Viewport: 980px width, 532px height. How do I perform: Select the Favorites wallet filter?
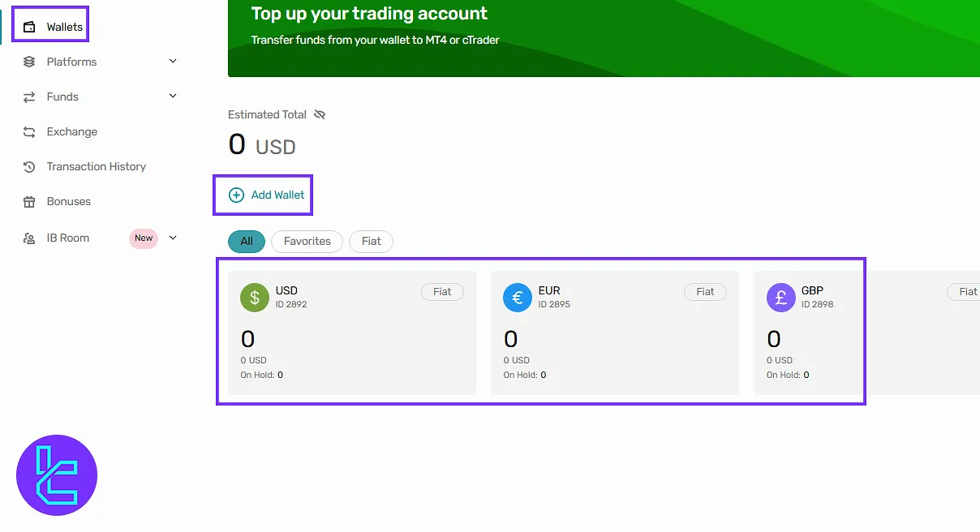point(307,241)
